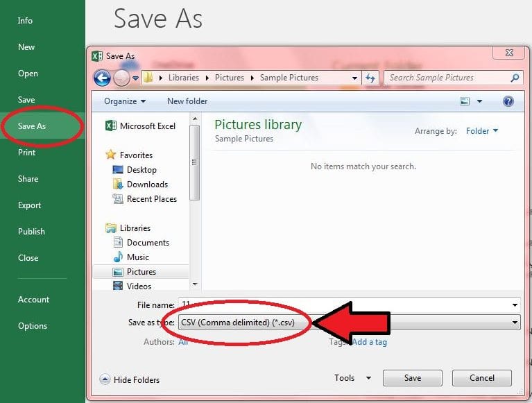Collapse dialog with Hide Folders
Image resolution: width=532 pixels, height=403 pixels.
pos(130,379)
